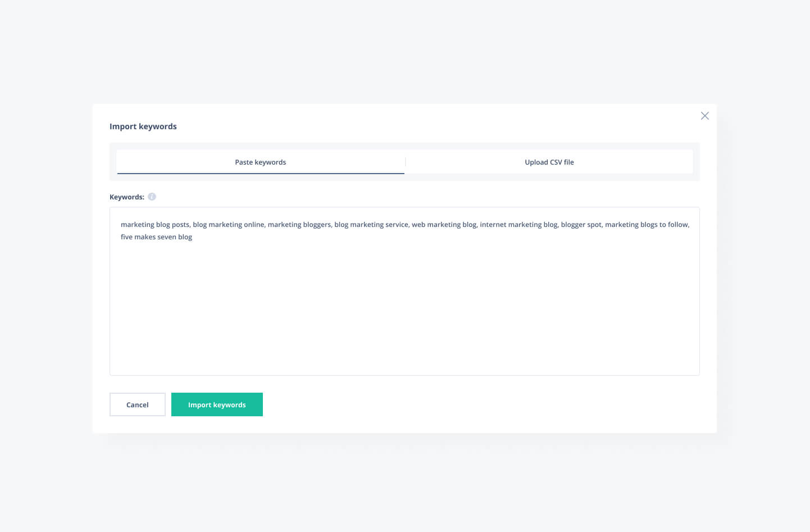Click on "internet marketing blog" keyword

click(x=518, y=225)
